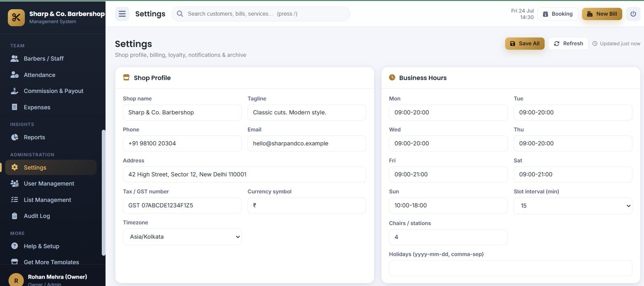
Task: Click the Audit Log clipboard icon
Action: [14, 216]
